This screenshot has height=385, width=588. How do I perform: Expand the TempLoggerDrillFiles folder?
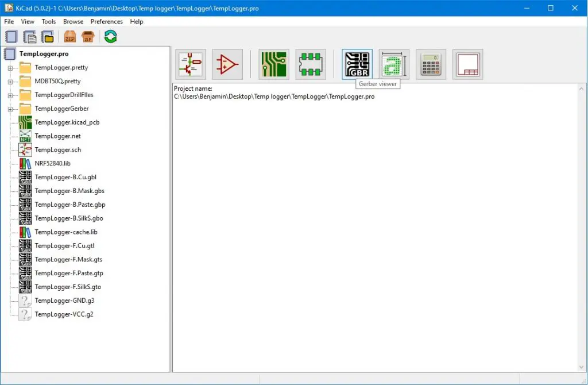10,95
